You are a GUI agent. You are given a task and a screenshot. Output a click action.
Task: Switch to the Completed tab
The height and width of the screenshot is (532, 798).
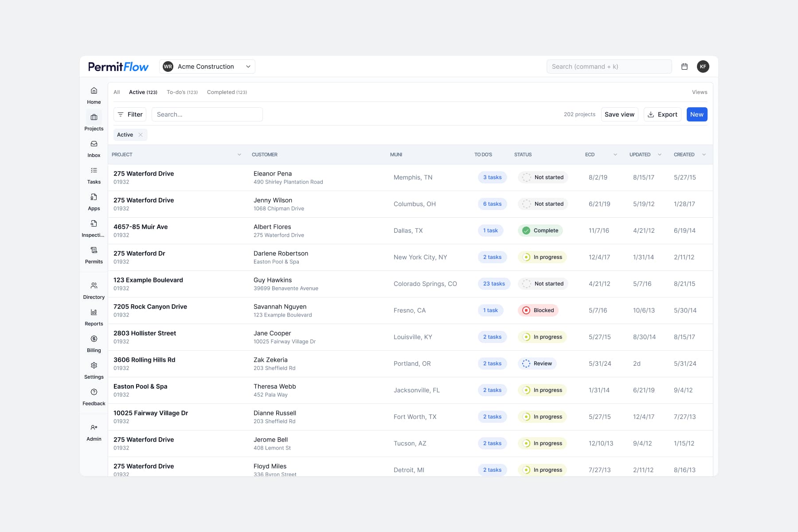pyautogui.click(x=227, y=92)
